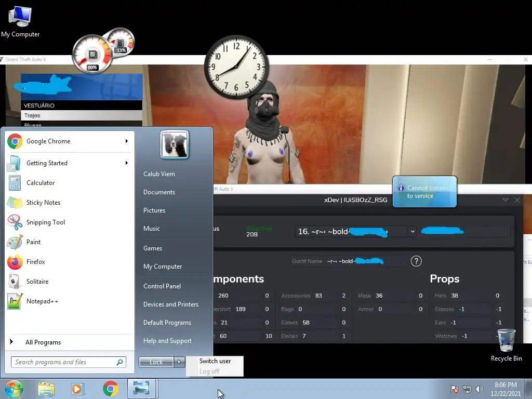Viewport: 532px width, 399px height.
Task: Open Documents from Start menu
Action: click(159, 192)
